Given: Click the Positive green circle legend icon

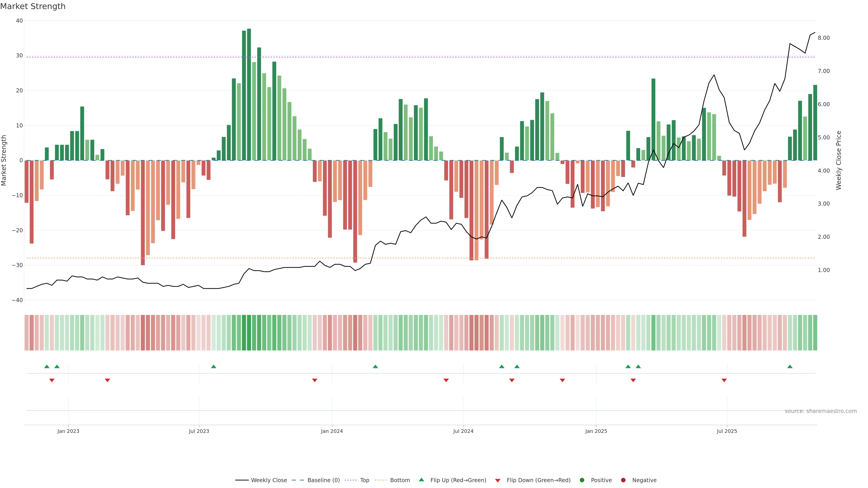Looking at the screenshot, I should (x=582, y=480).
